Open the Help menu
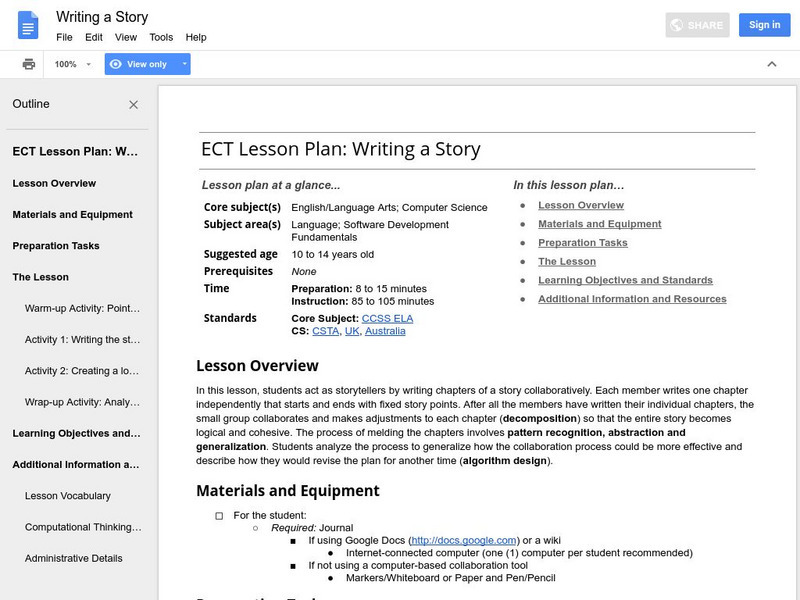This screenshot has width=800, height=600. (x=196, y=37)
